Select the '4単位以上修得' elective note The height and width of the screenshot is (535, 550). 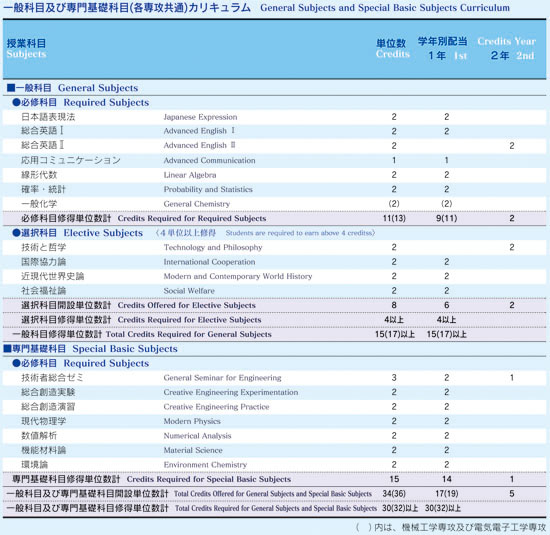pos(188,233)
